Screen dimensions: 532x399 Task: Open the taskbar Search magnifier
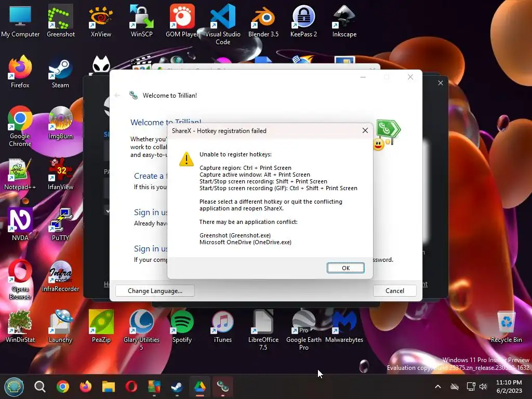[x=39, y=387]
